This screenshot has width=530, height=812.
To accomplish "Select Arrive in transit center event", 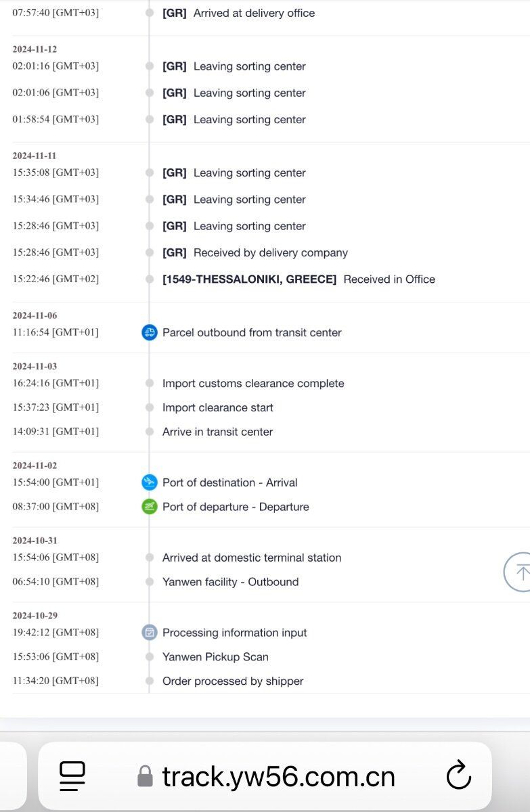I will 217,432.
